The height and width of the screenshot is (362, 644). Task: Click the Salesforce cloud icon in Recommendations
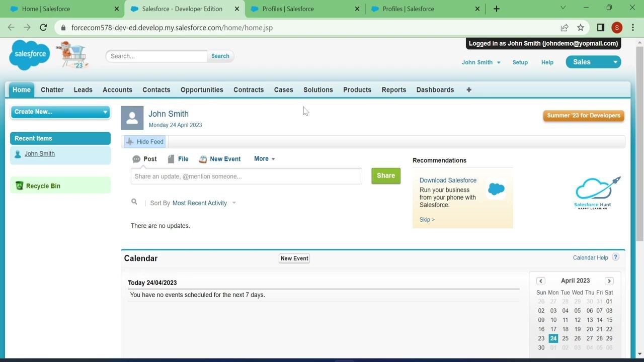[x=496, y=190]
